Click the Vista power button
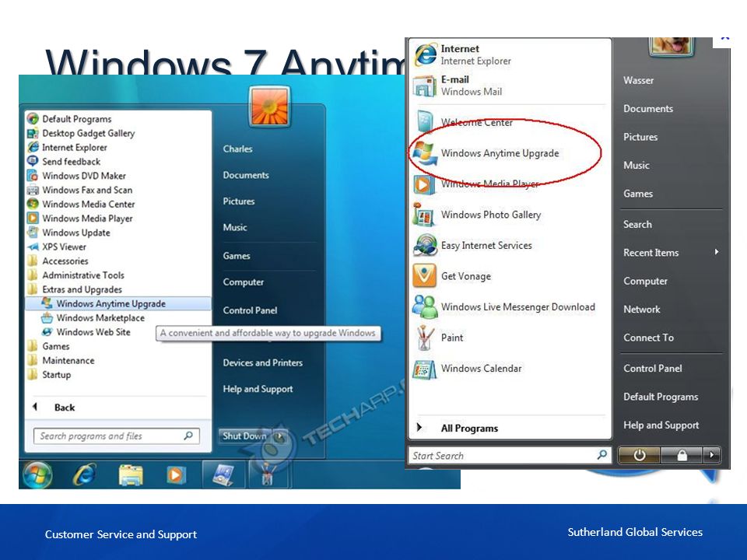The height and width of the screenshot is (560, 747). (x=639, y=456)
